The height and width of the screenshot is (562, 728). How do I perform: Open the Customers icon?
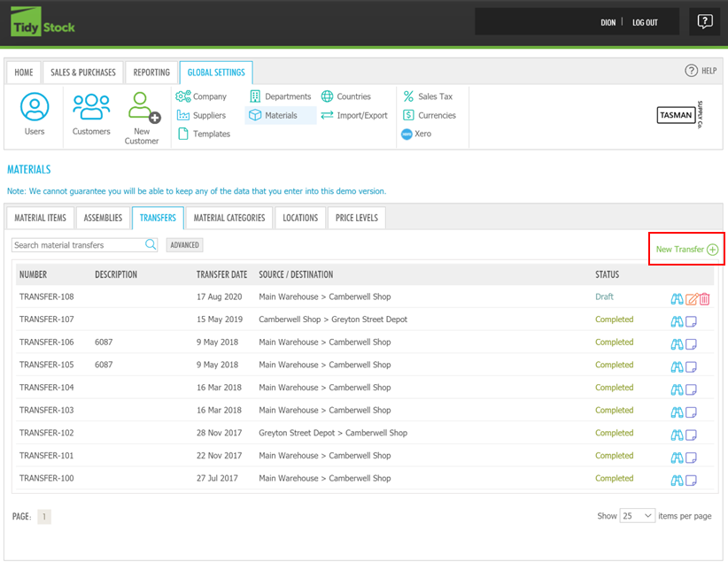(x=91, y=115)
